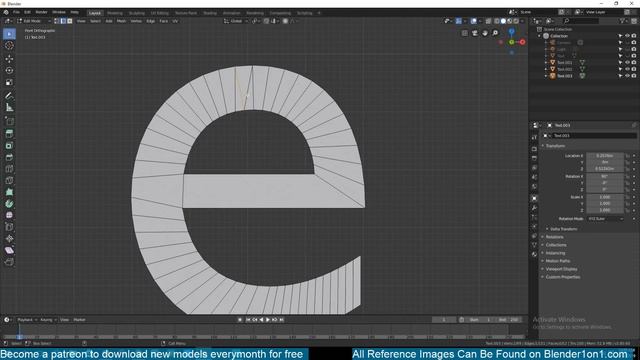This screenshot has height=360, width=640.
Task: Select the Extrude Region tool
Action: tap(9, 134)
